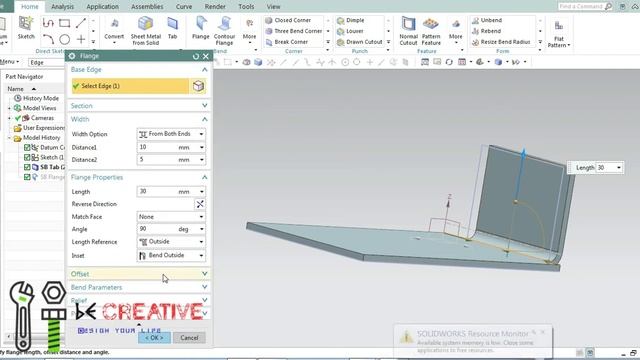
Task: Open the Curve ribbon tab
Action: tap(184, 7)
